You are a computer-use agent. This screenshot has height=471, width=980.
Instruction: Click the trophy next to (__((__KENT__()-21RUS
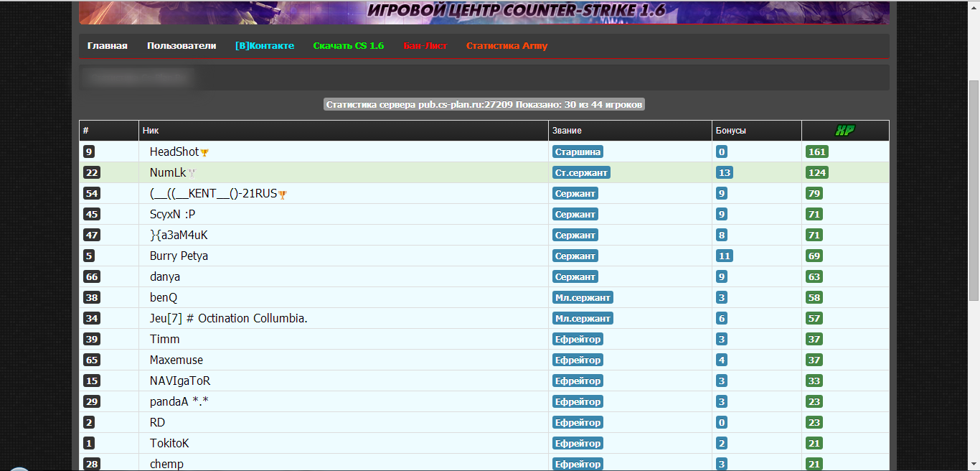point(283,194)
